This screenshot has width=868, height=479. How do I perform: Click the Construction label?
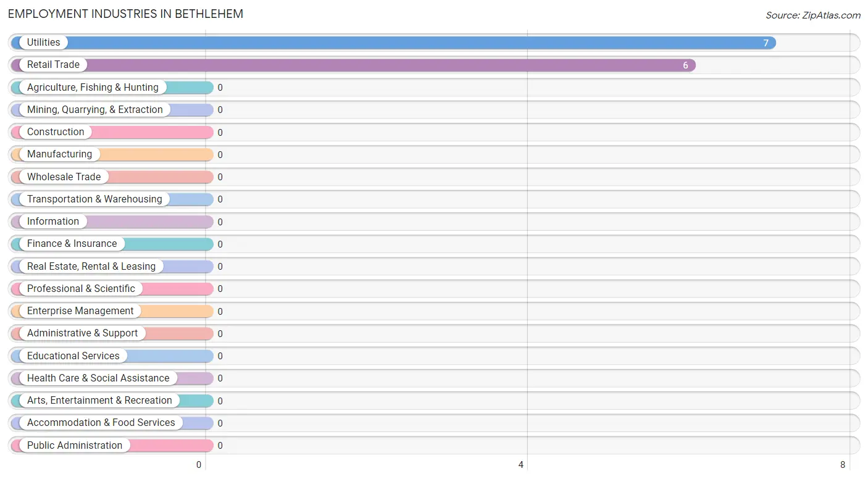pos(56,132)
